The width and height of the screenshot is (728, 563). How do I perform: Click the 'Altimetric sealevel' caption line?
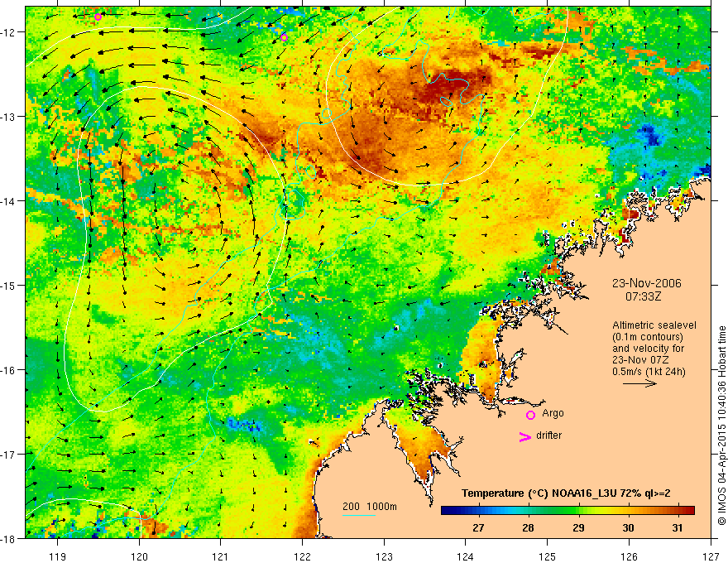point(654,325)
